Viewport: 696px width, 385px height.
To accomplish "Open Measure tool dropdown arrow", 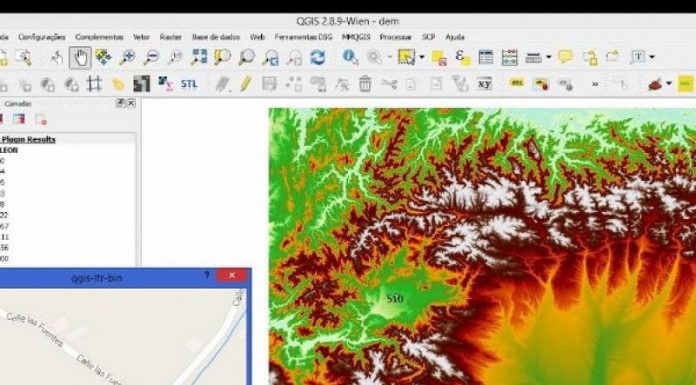I will tap(549, 57).
